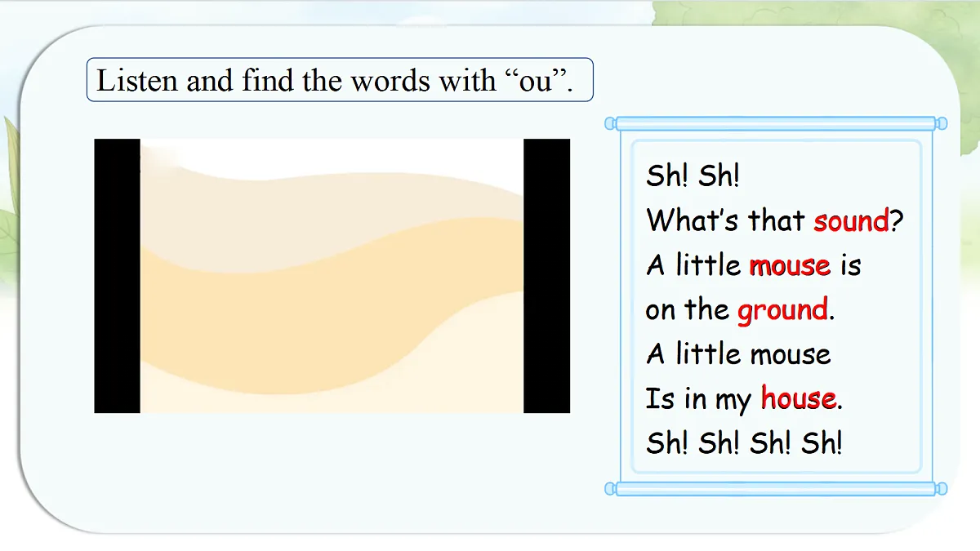Click the opening "Sh! Sh!" line
Screen dimensions: 980x551
(693, 176)
